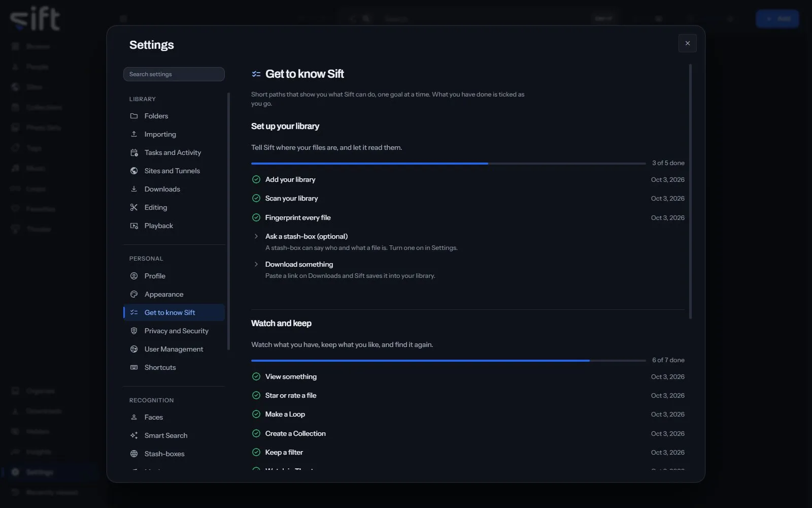Click the 3 of 5 done label
Image resolution: width=812 pixels, height=508 pixels.
[x=668, y=163]
